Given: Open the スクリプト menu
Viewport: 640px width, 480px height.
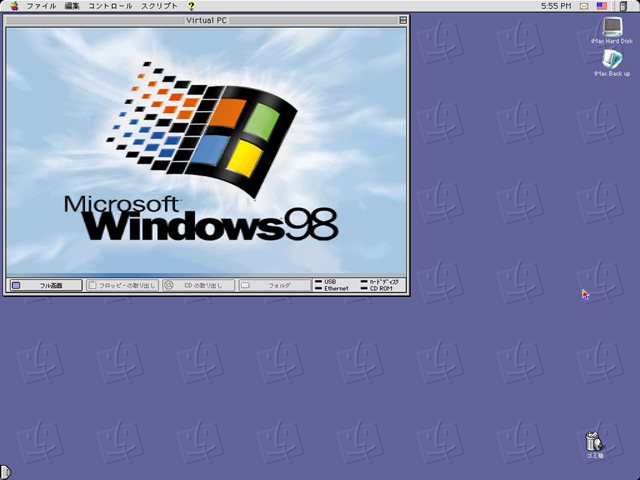Looking at the screenshot, I should (159, 6).
